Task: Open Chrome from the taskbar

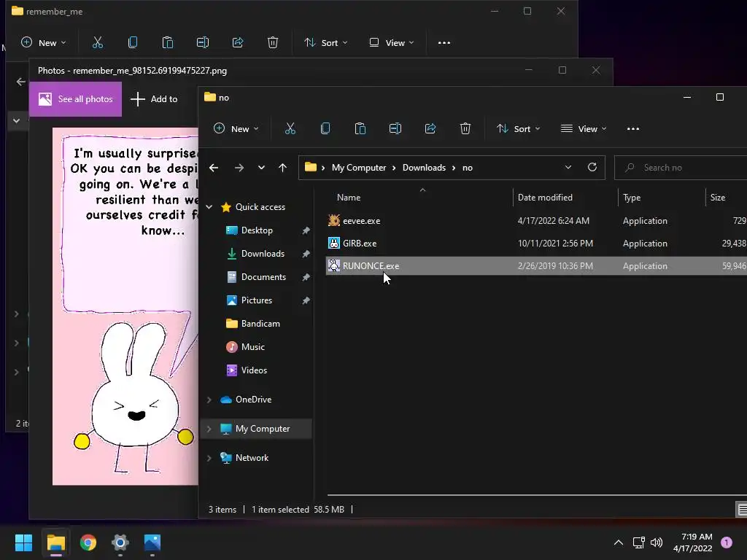Action: click(88, 542)
